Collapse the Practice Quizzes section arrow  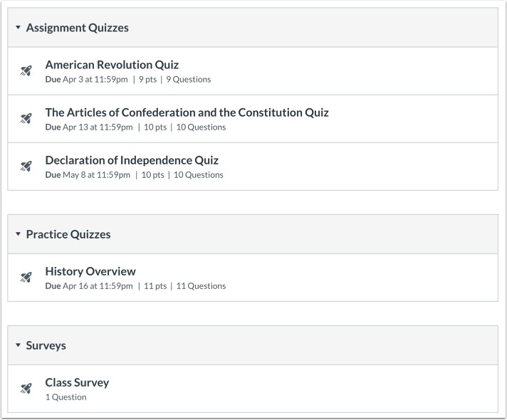tap(18, 233)
